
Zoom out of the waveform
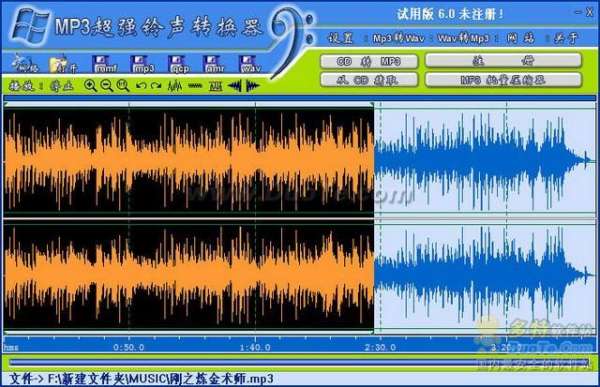106,86
